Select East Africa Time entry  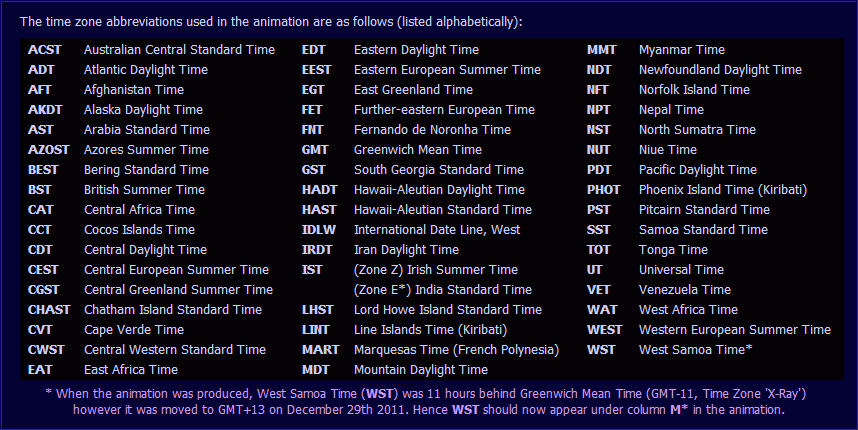click(x=130, y=370)
